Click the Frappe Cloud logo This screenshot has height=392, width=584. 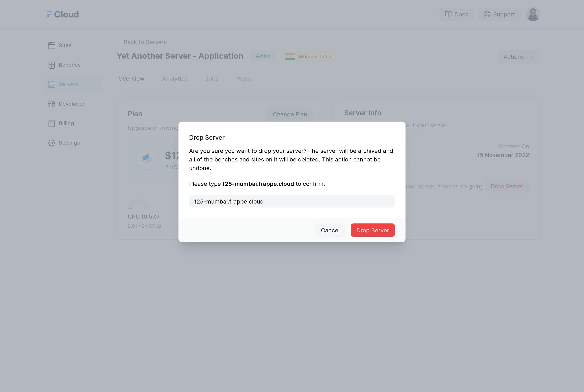click(63, 14)
